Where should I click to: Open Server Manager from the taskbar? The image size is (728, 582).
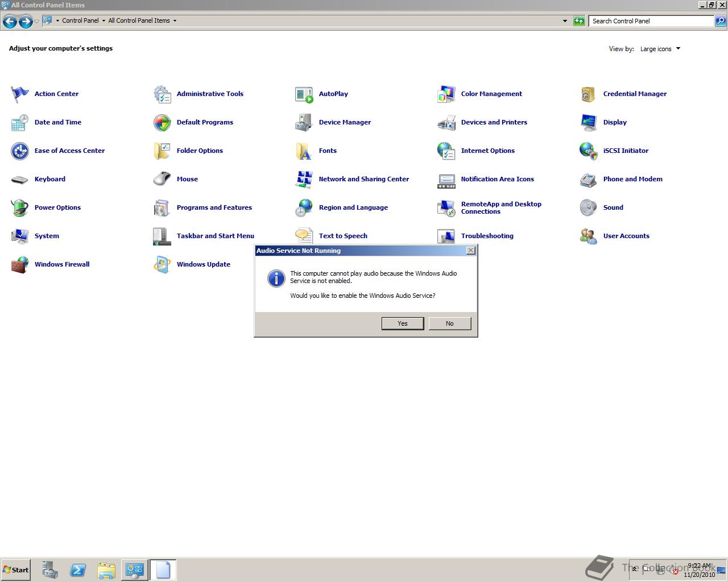49,570
